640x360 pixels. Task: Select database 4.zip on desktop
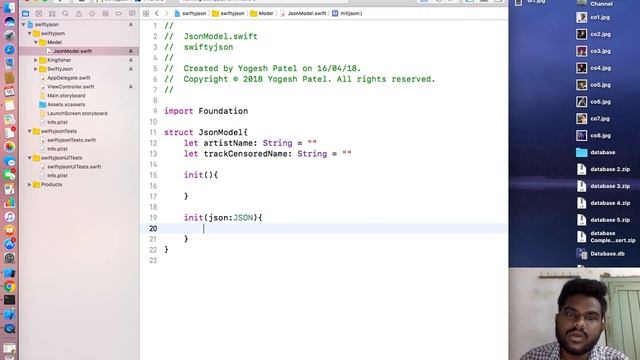coord(603,203)
